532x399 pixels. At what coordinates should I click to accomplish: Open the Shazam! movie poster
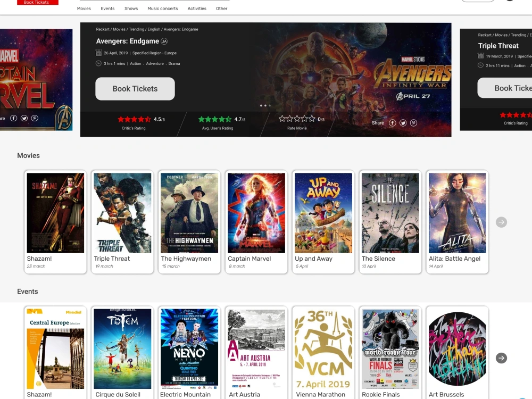tap(55, 213)
